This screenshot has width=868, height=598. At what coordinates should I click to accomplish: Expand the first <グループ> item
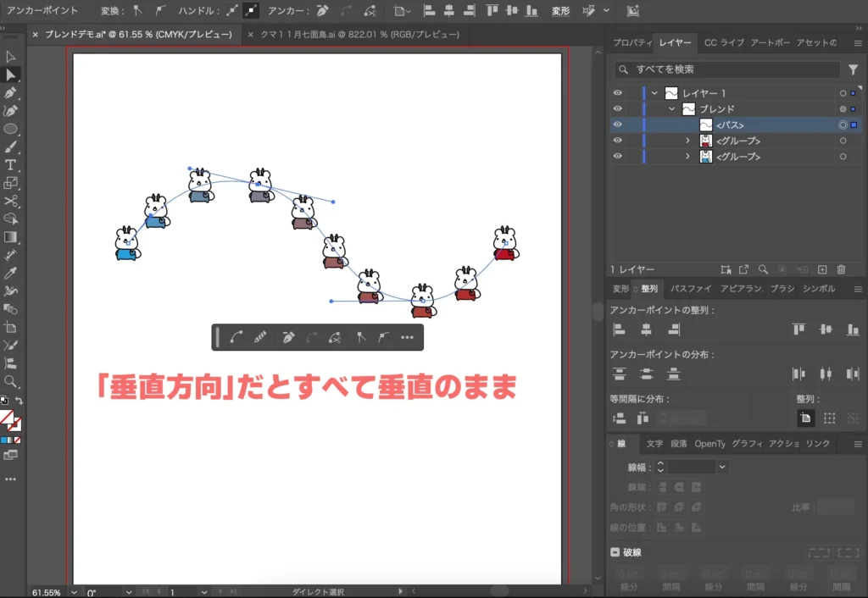click(688, 141)
